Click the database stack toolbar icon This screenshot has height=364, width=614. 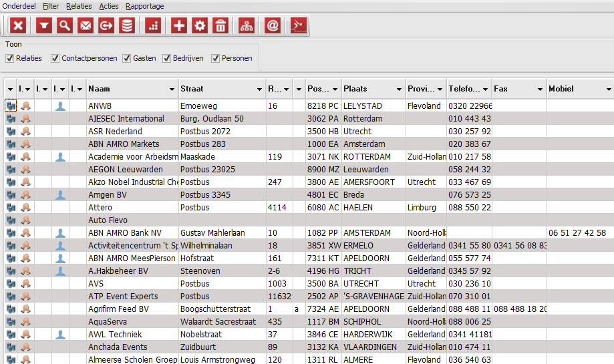point(127,26)
